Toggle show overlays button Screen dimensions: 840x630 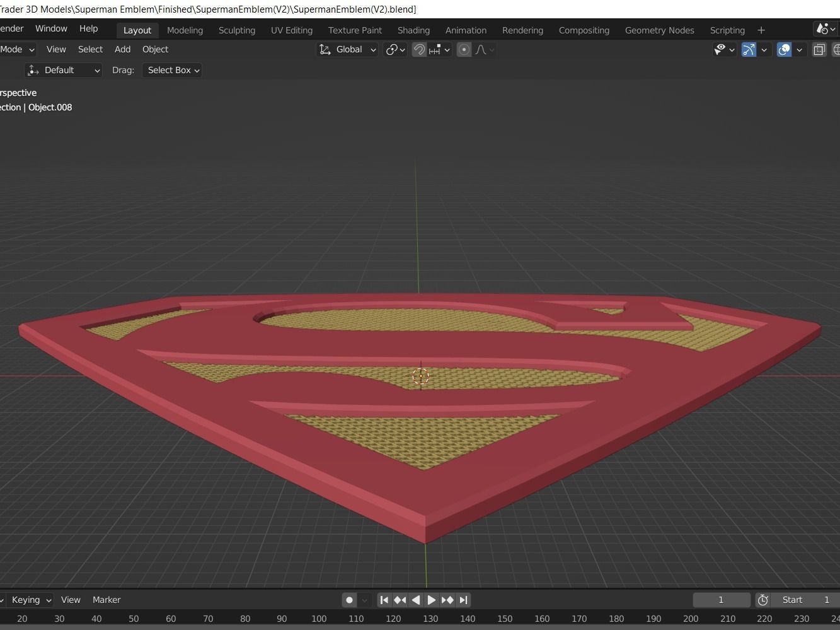[784, 49]
